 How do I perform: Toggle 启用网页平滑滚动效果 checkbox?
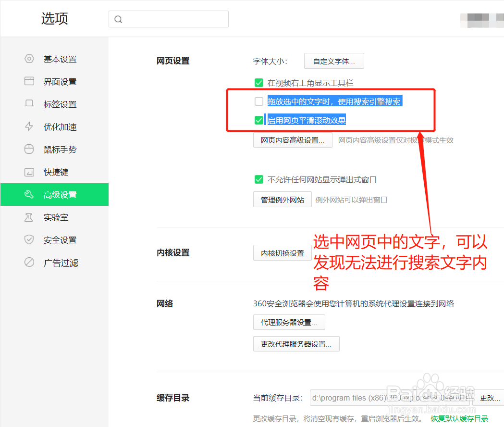259,120
